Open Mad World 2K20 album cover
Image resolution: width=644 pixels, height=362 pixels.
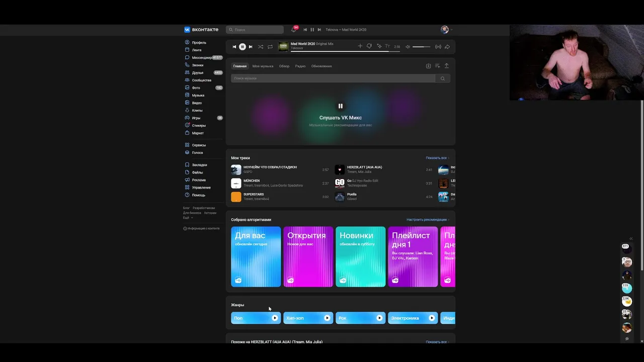[x=283, y=46]
